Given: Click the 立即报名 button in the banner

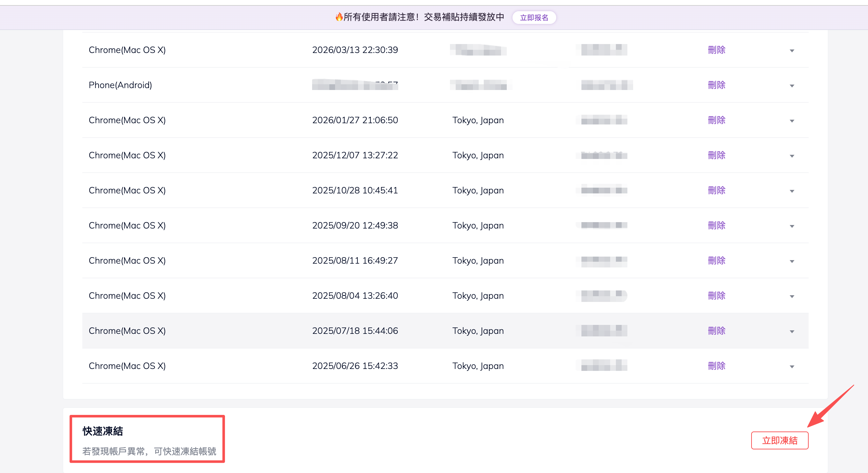Looking at the screenshot, I should pos(534,18).
